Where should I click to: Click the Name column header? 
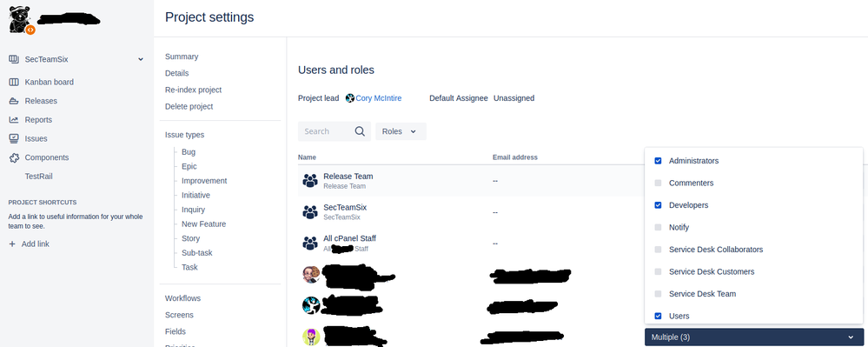tap(308, 157)
